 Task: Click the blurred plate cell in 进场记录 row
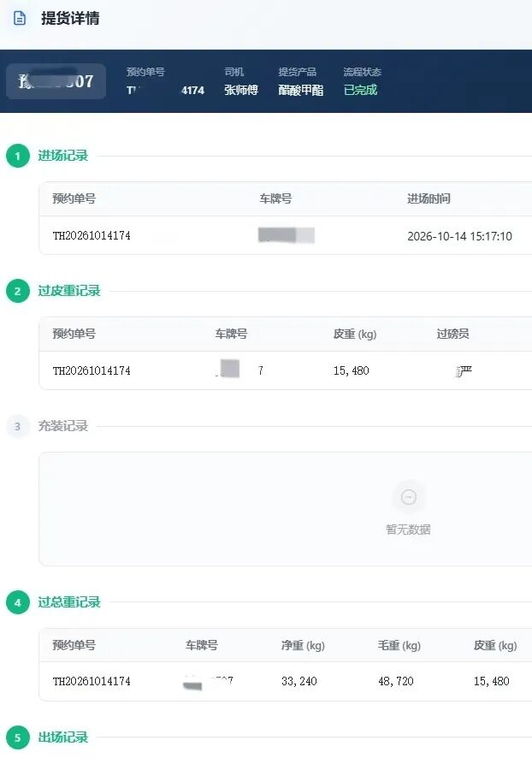(286, 235)
